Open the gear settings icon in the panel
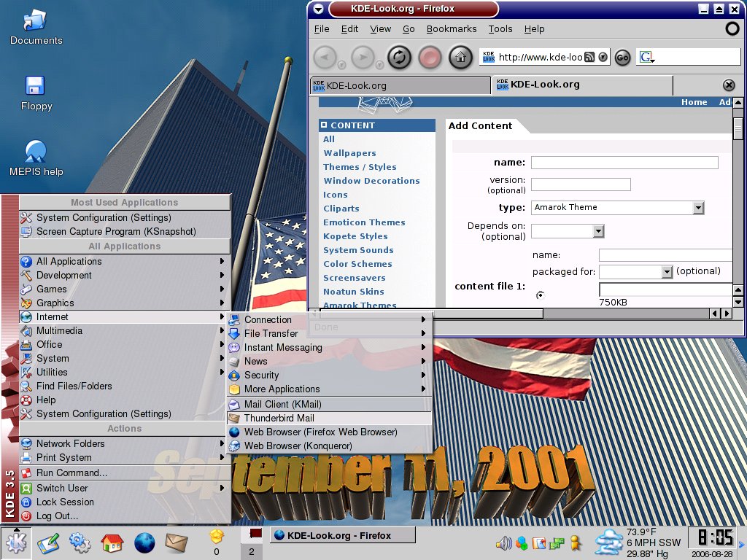This screenshot has height=560, width=747. tap(80, 542)
